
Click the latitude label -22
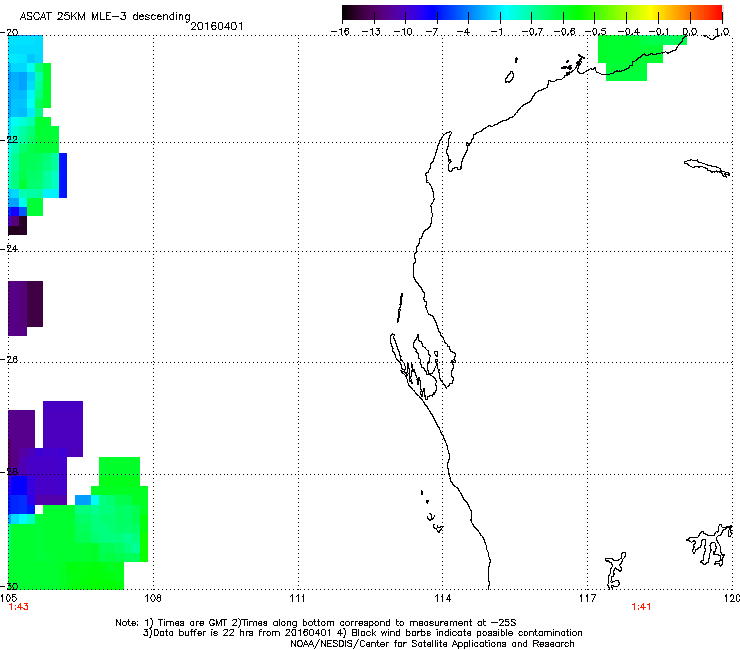[x=9, y=140]
